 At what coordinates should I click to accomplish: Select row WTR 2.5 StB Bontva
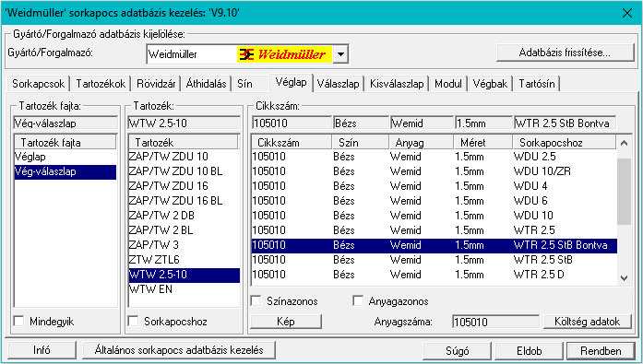pos(435,245)
